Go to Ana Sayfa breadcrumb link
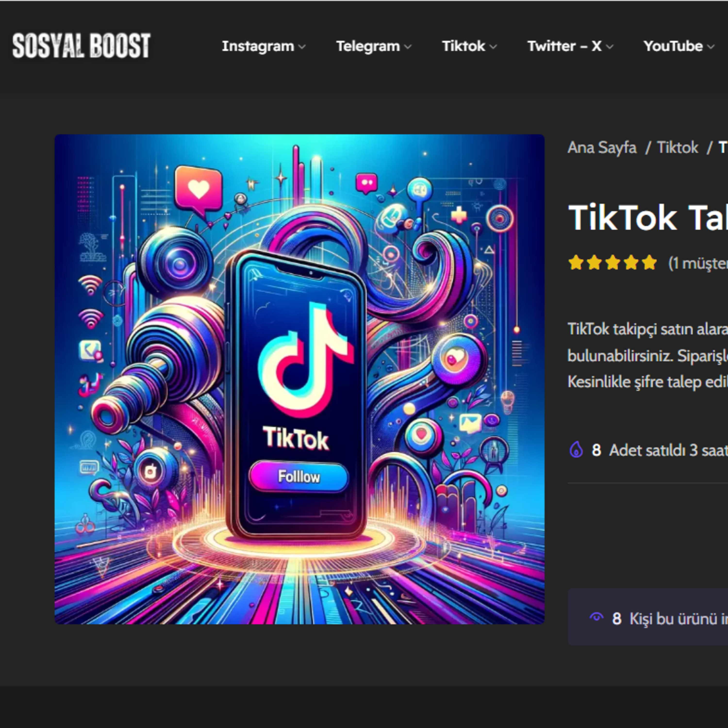The image size is (728, 728). coord(602,147)
